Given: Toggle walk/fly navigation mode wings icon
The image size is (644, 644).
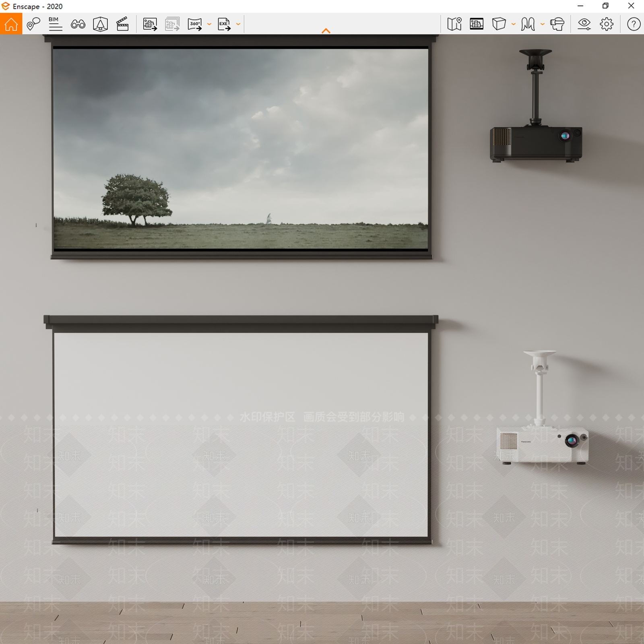Looking at the screenshot, I should [528, 24].
